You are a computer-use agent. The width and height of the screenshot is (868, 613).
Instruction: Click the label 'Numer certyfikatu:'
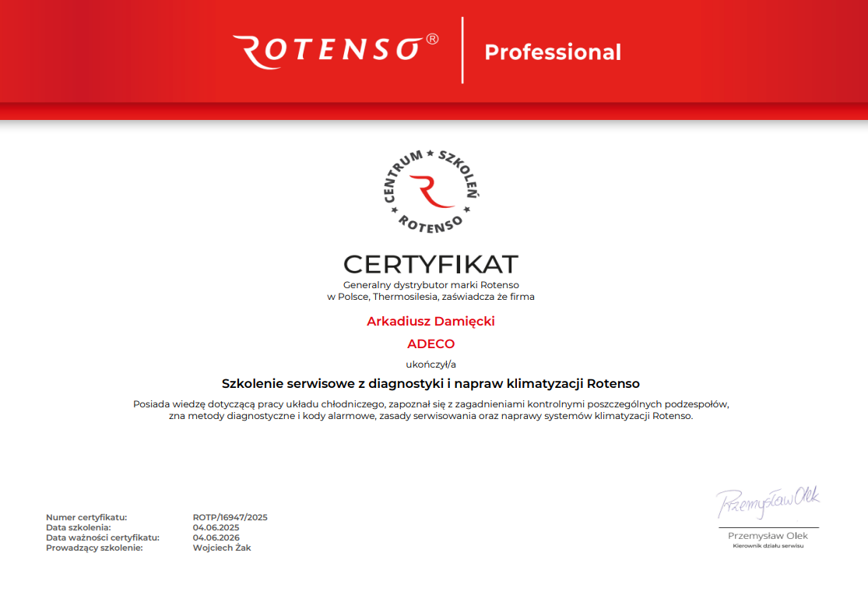pyautogui.click(x=86, y=517)
